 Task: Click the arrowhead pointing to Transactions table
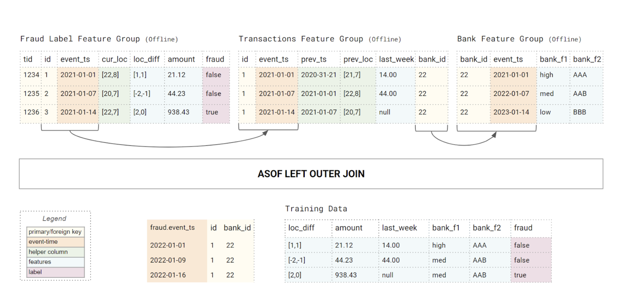tap(265, 133)
